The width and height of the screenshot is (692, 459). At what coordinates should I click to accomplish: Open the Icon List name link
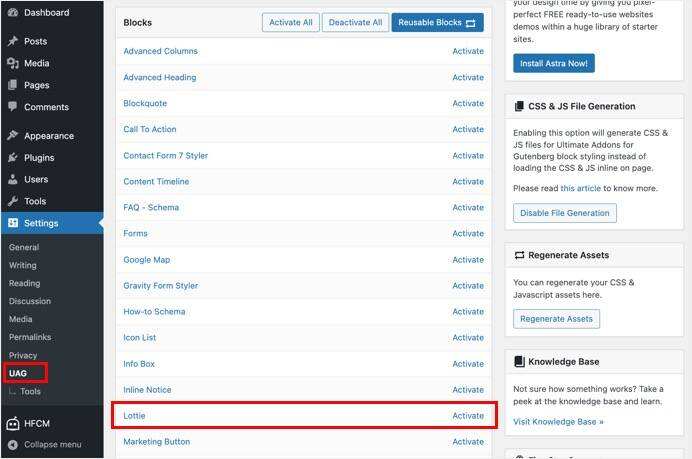(x=139, y=338)
